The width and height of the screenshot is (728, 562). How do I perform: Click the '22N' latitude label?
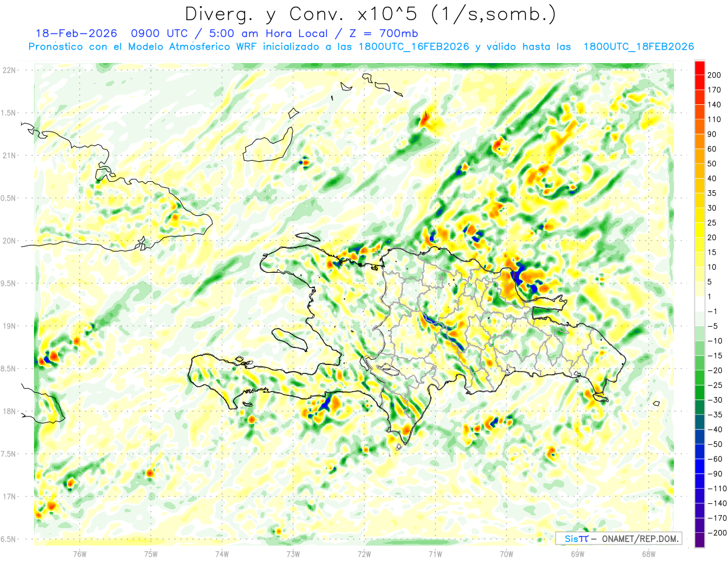[9, 70]
